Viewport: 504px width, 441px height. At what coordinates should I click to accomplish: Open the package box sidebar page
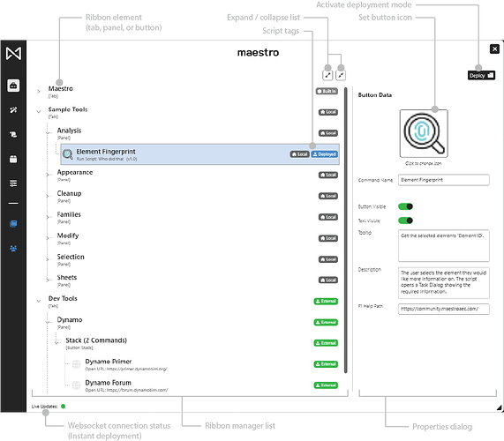point(13,159)
